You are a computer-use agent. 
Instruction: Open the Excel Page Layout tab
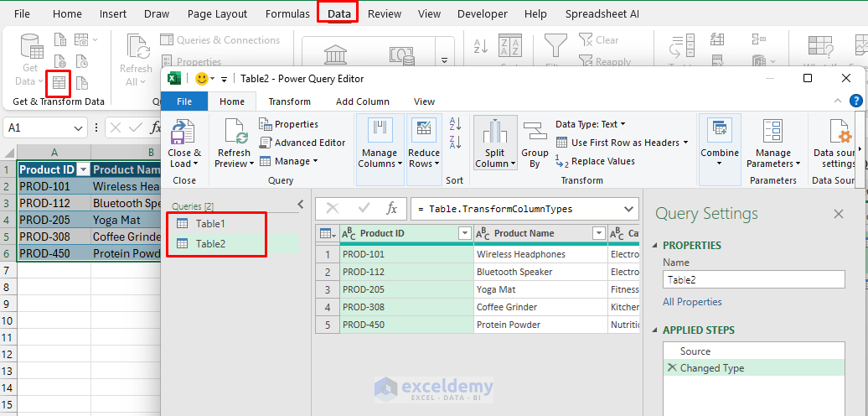click(218, 14)
